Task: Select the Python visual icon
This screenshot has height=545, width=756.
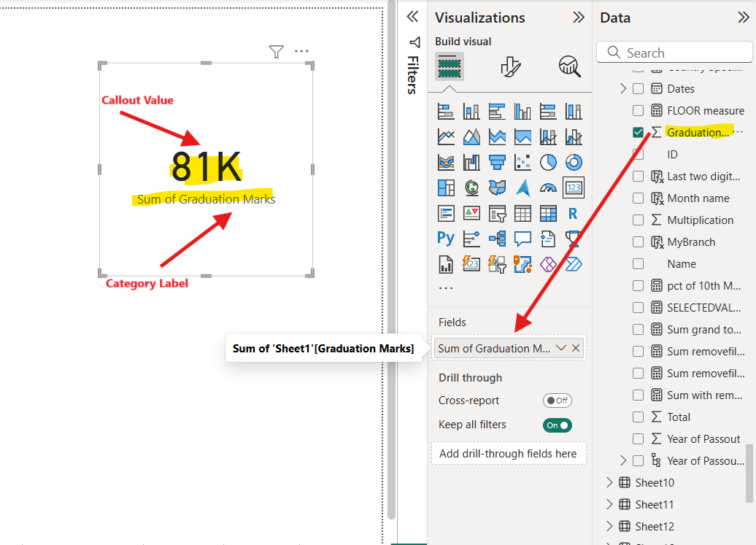Action: (x=444, y=238)
